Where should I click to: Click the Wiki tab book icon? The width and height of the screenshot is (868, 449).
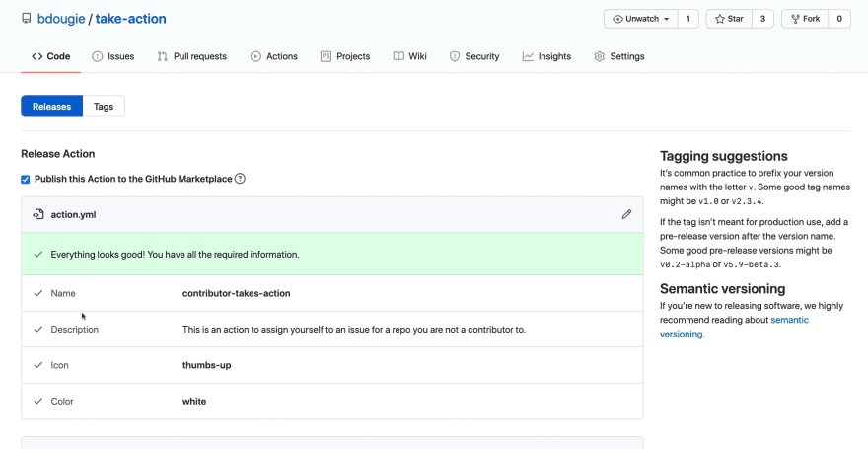pos(398,56)
